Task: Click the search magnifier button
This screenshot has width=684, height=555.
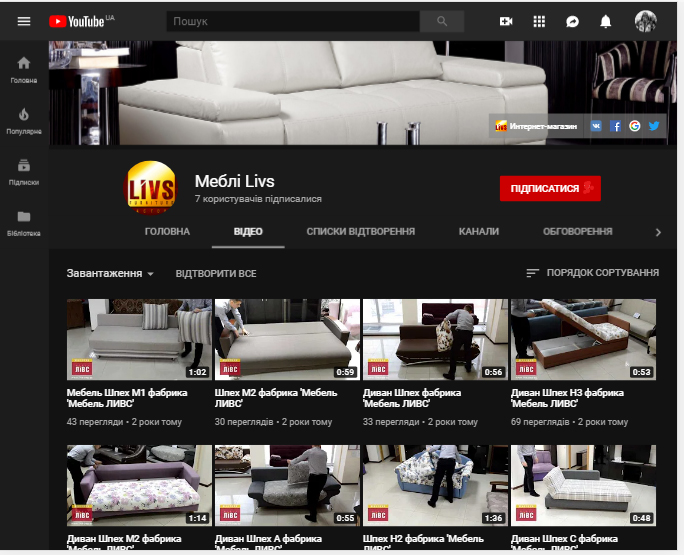Action: (441, 21)
